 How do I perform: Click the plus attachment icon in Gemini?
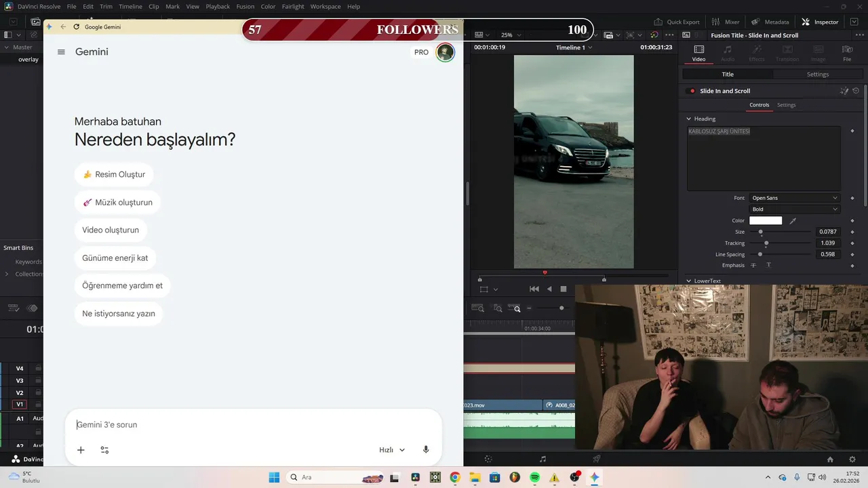pyautogui.click(x=81, y=449)
